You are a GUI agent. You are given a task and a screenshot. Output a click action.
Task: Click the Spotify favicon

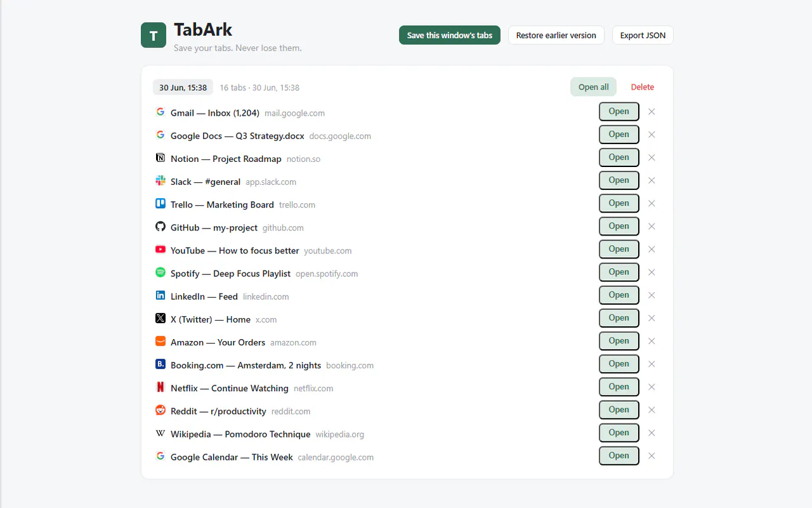click(160, 272)
